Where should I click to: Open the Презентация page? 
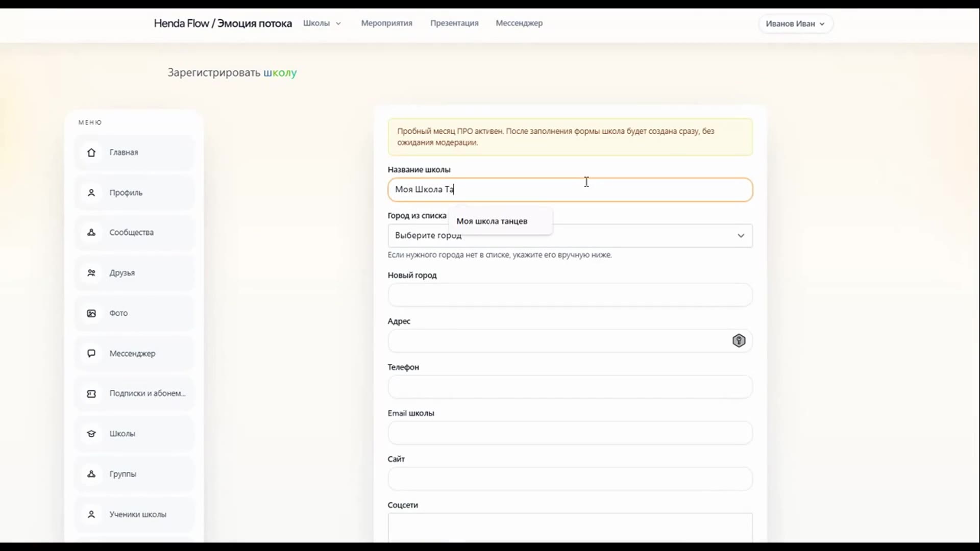454,23
